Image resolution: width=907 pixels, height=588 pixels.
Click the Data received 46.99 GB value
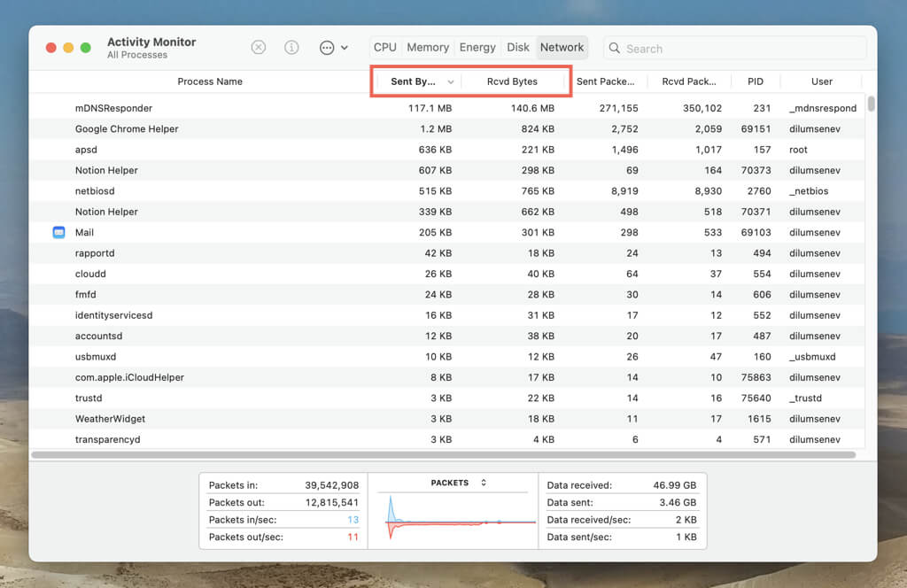(674, 485)
